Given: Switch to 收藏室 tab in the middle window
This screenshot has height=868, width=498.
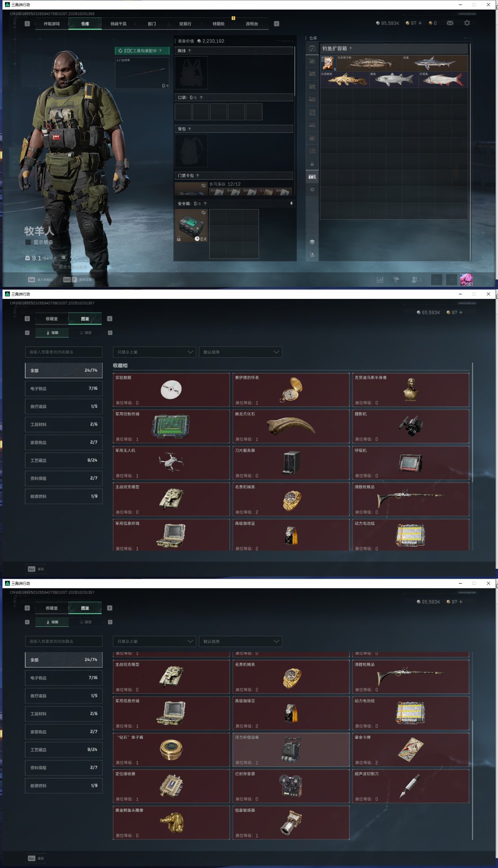Looking at the screenshot, I should (52, 319).
